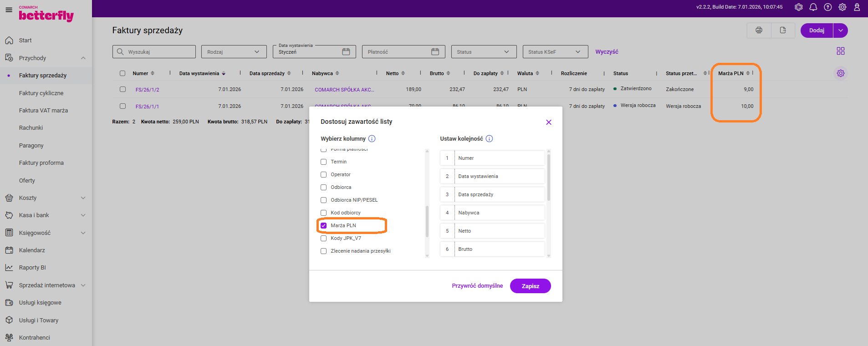Select invoice FS/26/1/2 row checkbox

coord(123,89)
